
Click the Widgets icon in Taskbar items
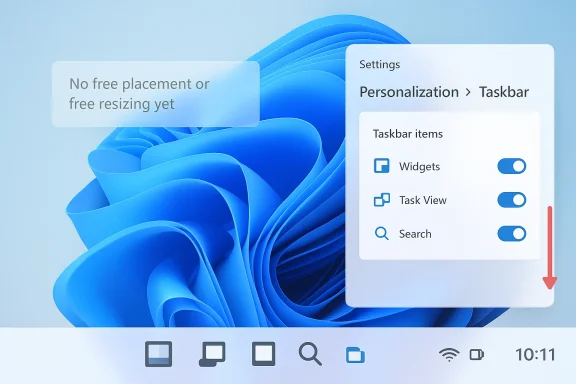[x=382, y=166]
